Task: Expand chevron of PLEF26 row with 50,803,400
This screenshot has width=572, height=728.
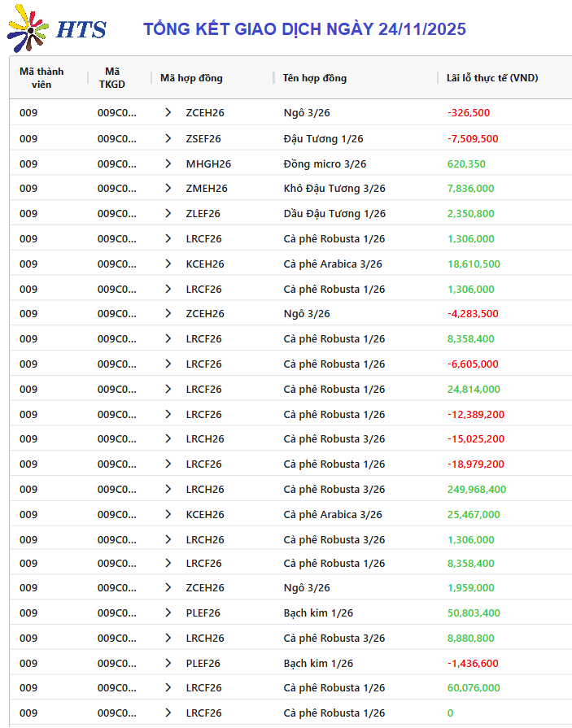Action: [x=168, y=612]
